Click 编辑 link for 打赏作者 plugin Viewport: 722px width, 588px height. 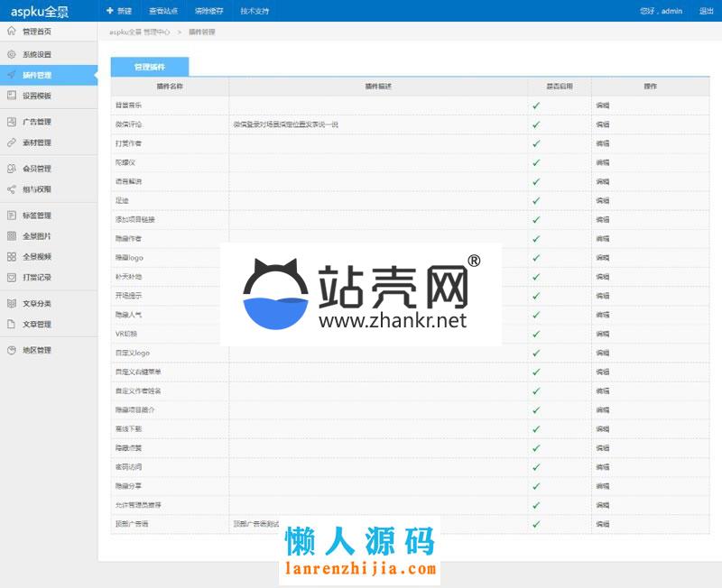click(603, 143)
